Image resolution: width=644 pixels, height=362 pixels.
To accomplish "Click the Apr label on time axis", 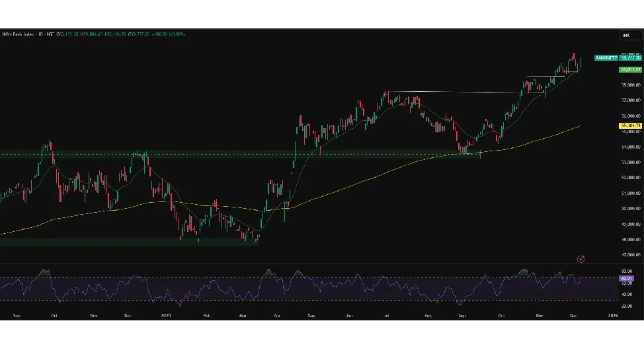I will point(274,316).
